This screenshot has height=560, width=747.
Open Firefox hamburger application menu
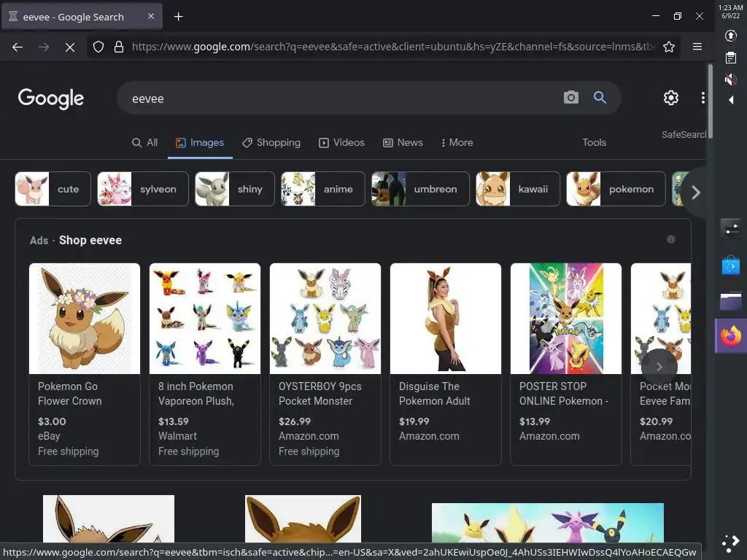pyautogui.click(x=697, y=47)
